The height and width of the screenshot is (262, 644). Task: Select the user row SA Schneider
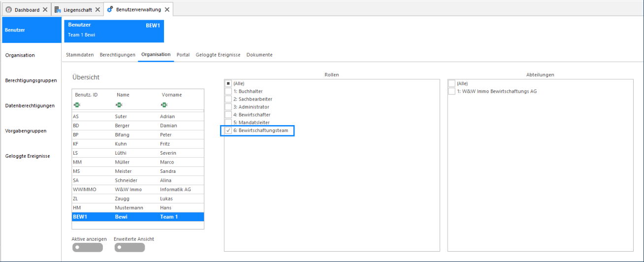click(138, 180)
